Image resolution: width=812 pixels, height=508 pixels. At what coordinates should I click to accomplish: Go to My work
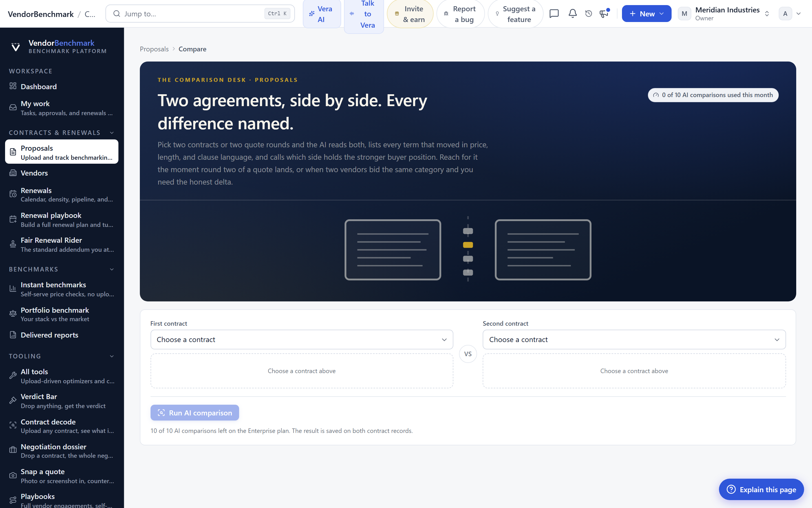point(62,108)
